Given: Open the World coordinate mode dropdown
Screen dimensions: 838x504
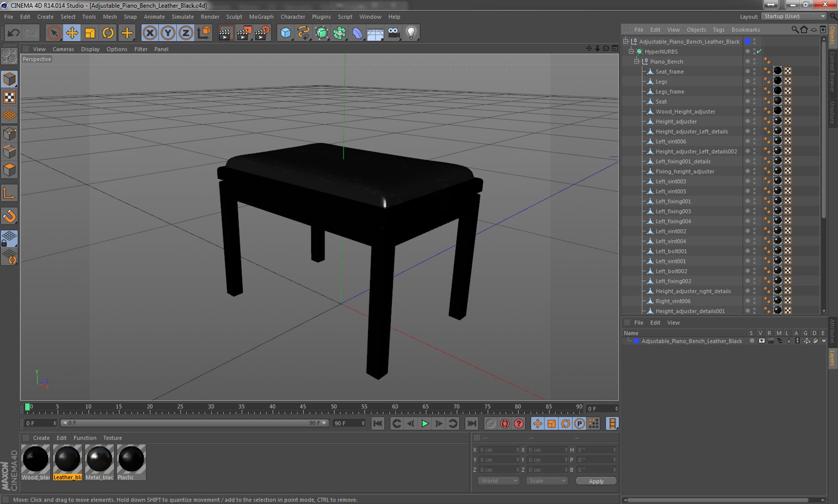Looking at the screenshot, I should pos(498,481).
